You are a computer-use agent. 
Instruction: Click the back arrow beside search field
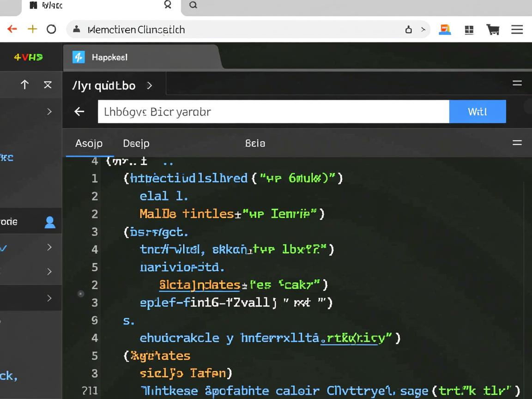pyautogui.click(x=79, y=112)
